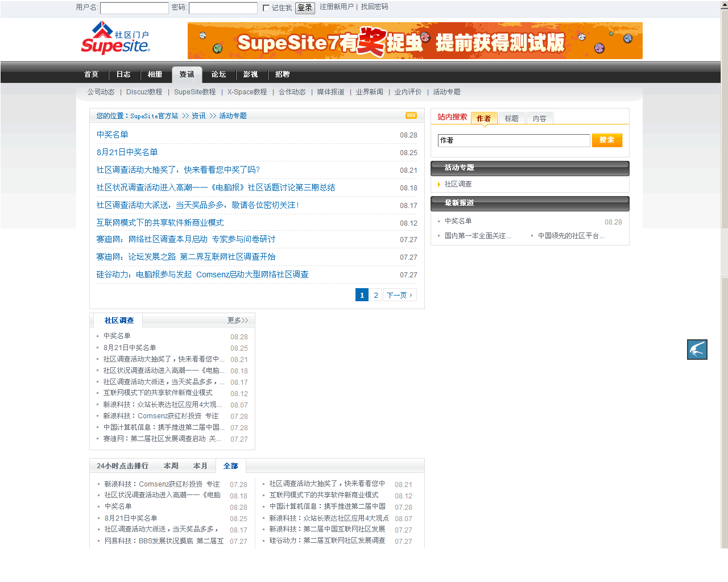The width and height of the screenshot is (728, 582).
Task: Open 互联网模式下的共享软件新商业模式 in main list
Action: pyautogui.click(x=160, y=223)
